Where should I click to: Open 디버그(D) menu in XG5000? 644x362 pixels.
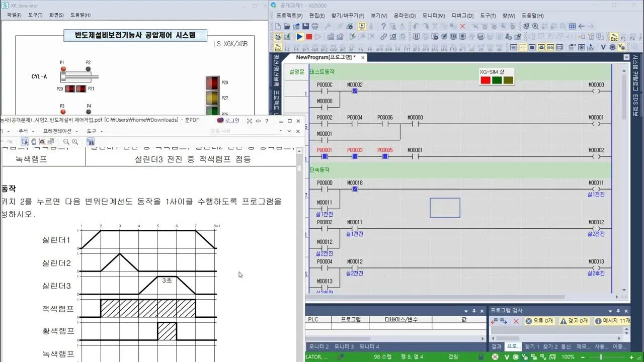click(462, 16)
